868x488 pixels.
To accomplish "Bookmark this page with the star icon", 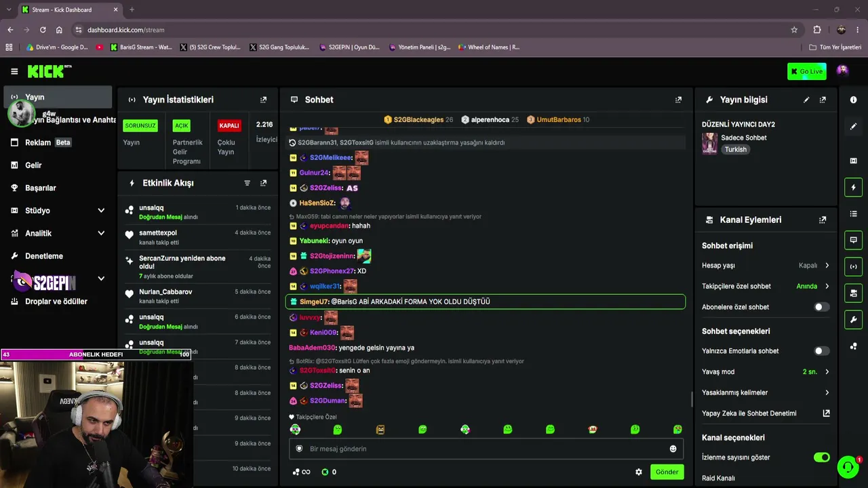I will click(794, 30).
